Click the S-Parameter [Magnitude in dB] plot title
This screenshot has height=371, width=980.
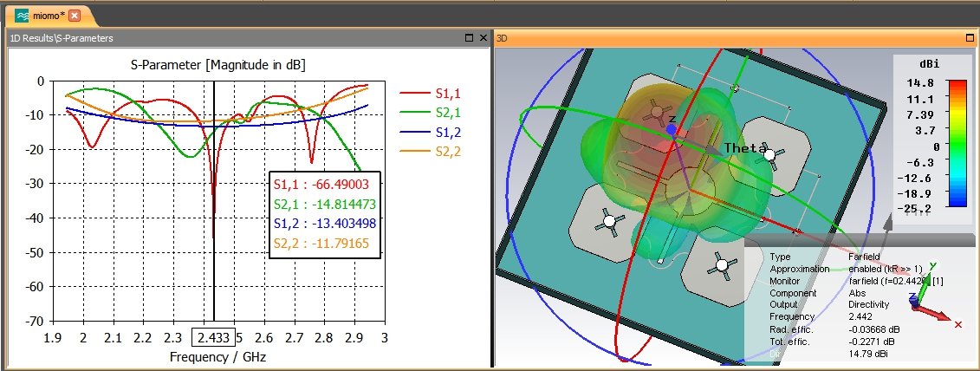(x=218, y=64)
